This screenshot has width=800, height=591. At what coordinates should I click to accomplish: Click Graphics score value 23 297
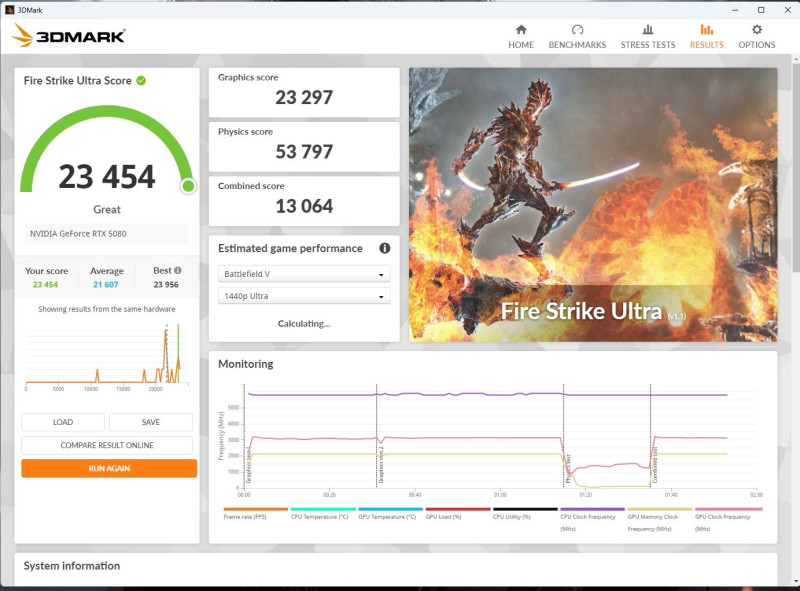point(304,97)
